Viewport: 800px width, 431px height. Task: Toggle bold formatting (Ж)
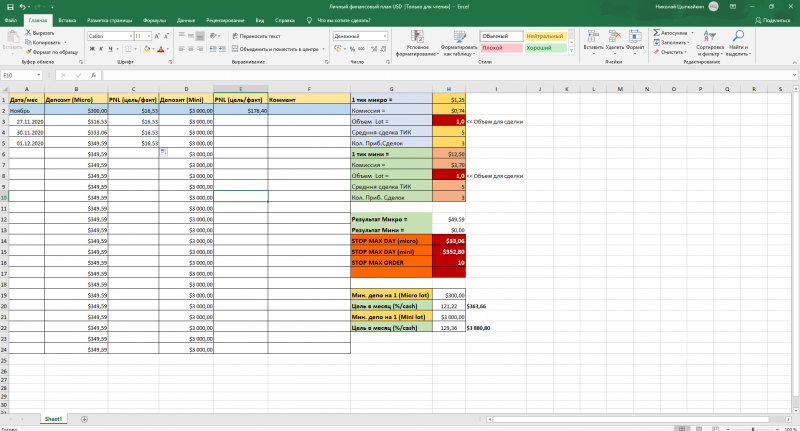(x=92, y=49)
